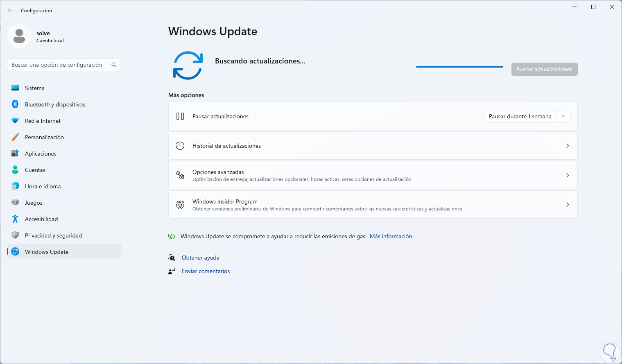This screenshot has width=622, height=364.
Task: Focus the Buscar una opción search field
Action: coord(64,65)
